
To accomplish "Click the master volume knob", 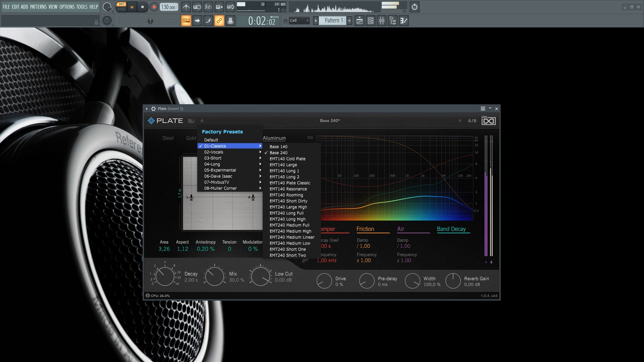I will 107,7.
